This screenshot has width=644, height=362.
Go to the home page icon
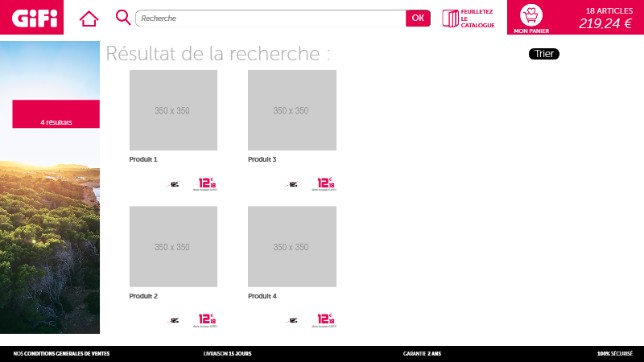tap(89, 18)
